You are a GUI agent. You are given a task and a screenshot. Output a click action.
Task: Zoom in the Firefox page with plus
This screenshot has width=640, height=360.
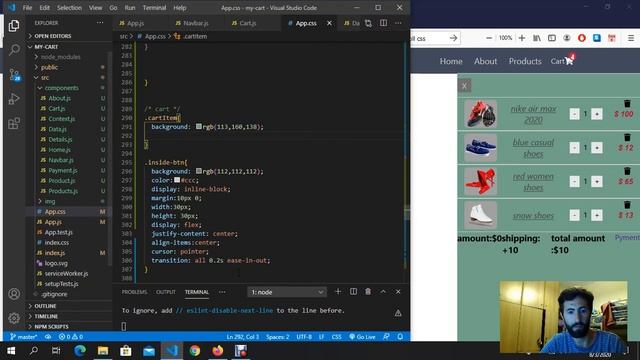[x=522, y=38]
